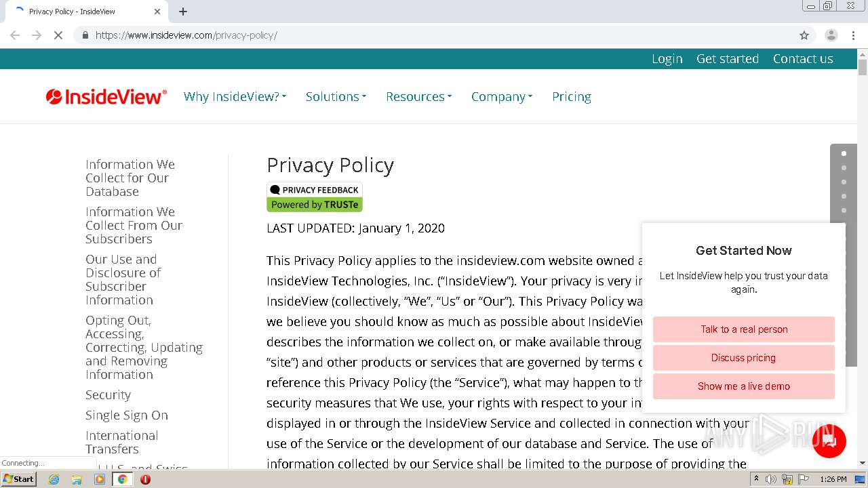Image resolution: width=868 pixels, height=488 pixels.
Task: Click the Discuss pricing button
Action: click(744, 358)
